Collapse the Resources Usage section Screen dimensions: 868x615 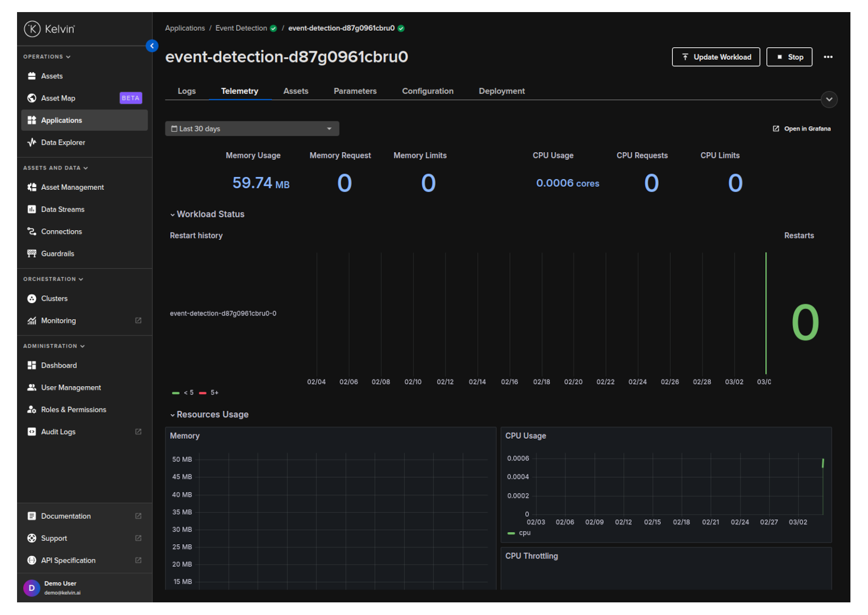[209, 415]
